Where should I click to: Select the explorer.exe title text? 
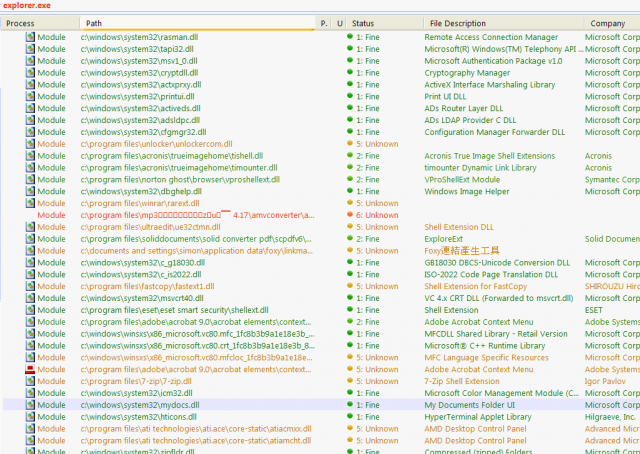coord(27,6)
